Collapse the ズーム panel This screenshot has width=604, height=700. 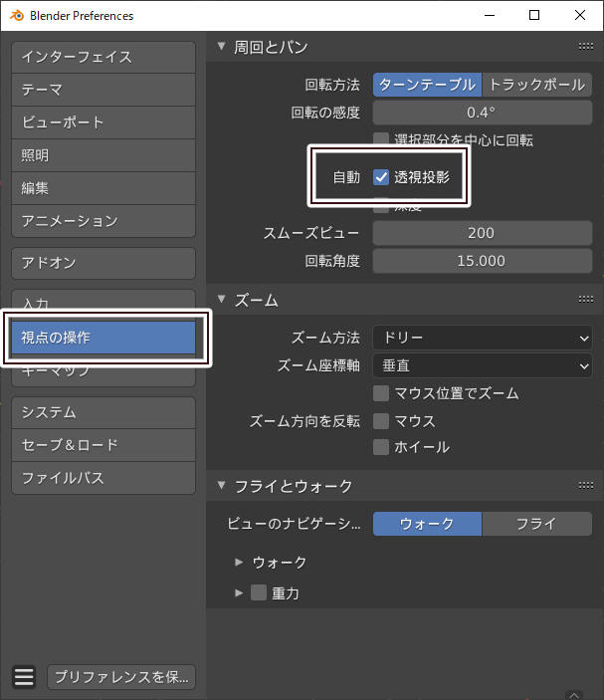click(x=221, y=299)
